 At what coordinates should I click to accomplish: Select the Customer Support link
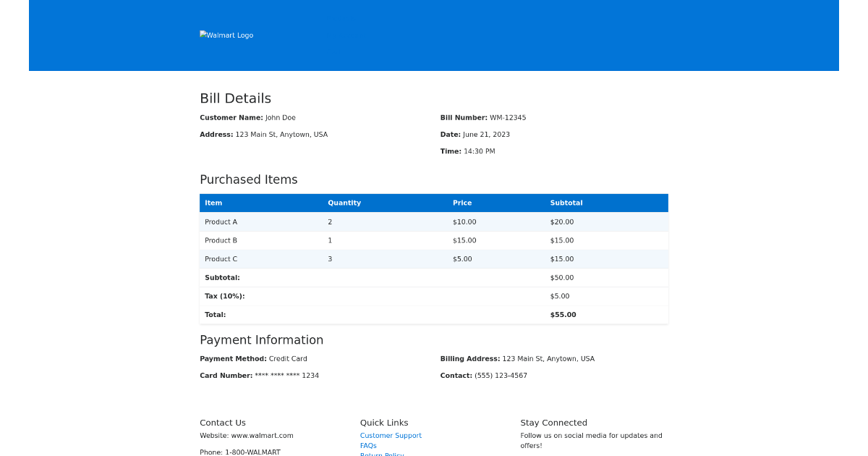[391, 435]
